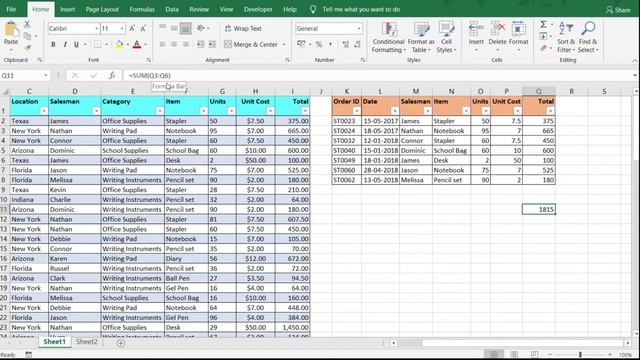The width and height of the screenshot is (640, 360).
Task: Click the Paste clipboard icon
Action: (x=11, y=30)
